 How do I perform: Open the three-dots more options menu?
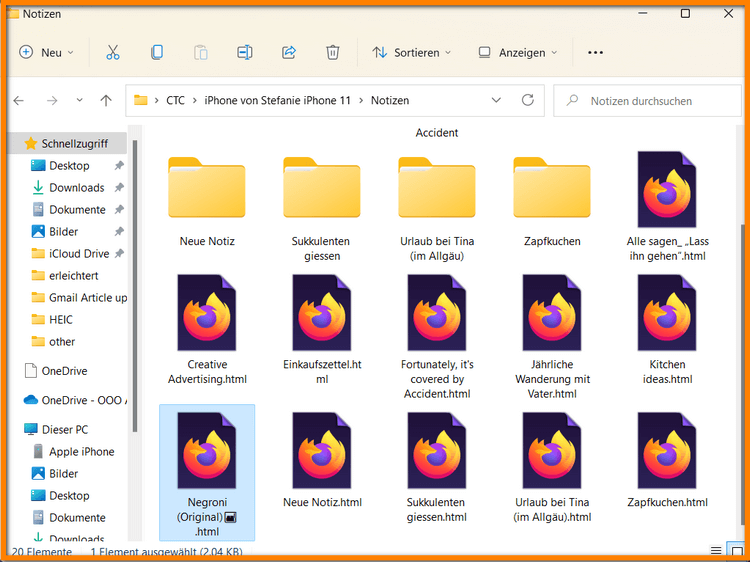(595, 53)
